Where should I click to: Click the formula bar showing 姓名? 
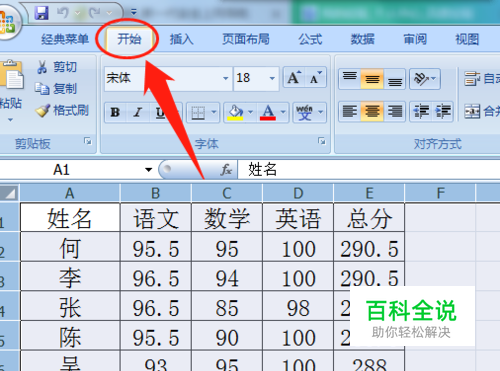(x=369, y=170)
